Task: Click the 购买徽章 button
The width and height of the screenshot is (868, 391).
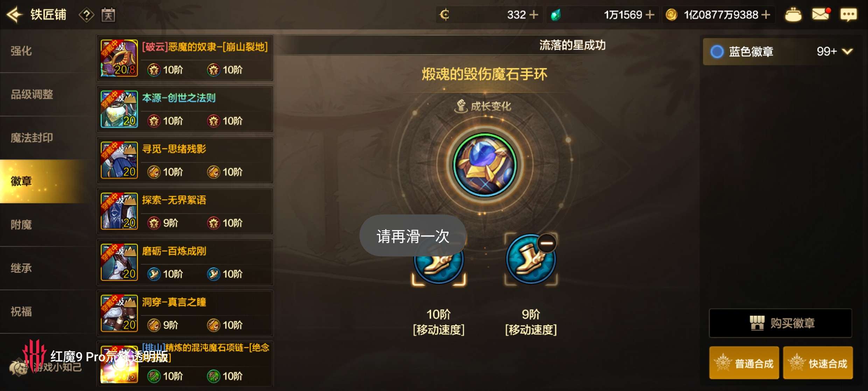Action: [x=780, y=323]
